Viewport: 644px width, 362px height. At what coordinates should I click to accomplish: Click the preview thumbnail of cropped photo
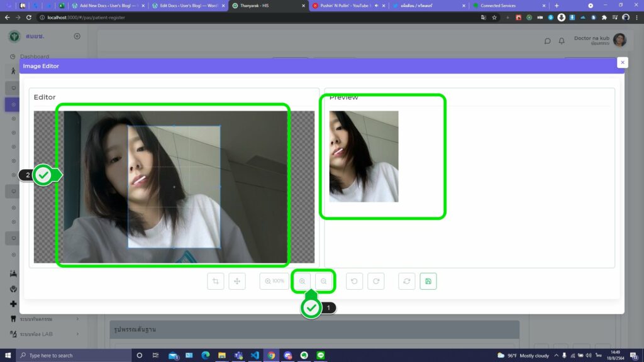click(364, 156)
